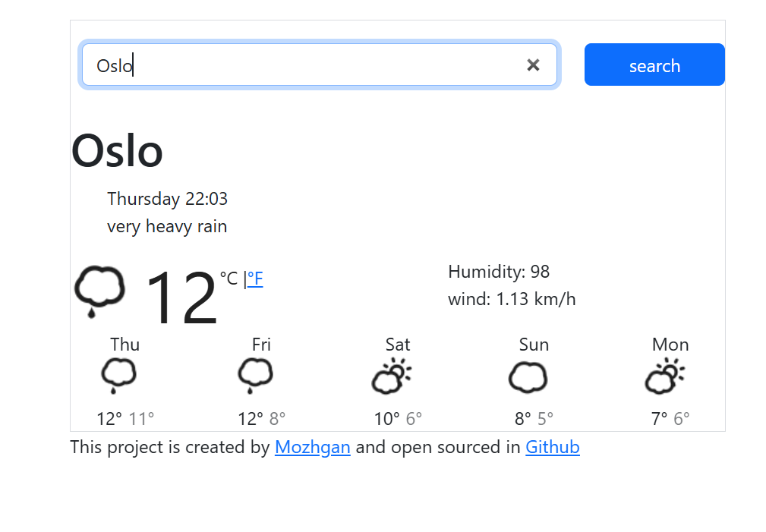Click the humidity reading of 98
This screenshot has height=532, width=766.
coord(499,271)
